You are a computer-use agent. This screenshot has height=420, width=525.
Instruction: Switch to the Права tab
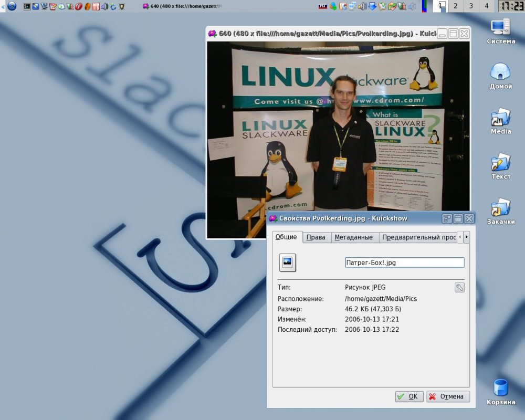pos(316,237)
